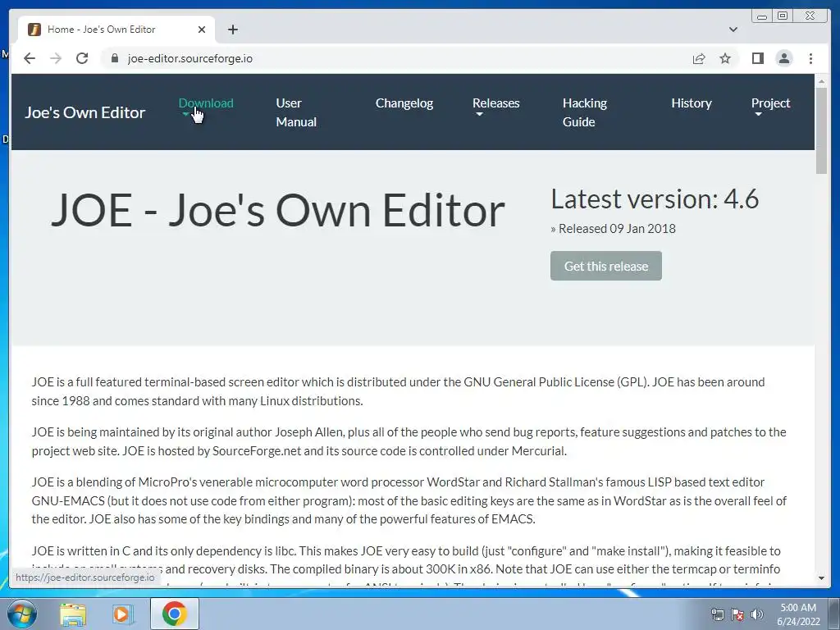Click the network tray icon
840x630 pixels.
point(717,614)
